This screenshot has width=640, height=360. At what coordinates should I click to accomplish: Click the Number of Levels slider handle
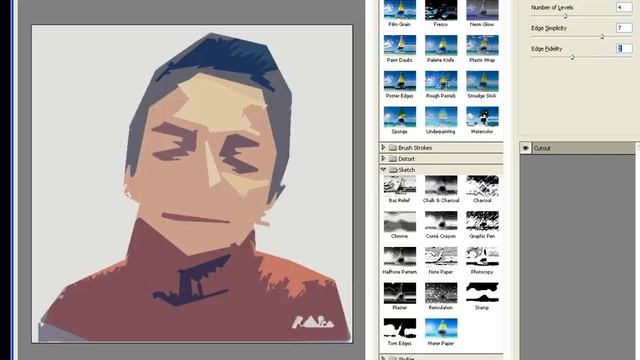tap(565, 16)
